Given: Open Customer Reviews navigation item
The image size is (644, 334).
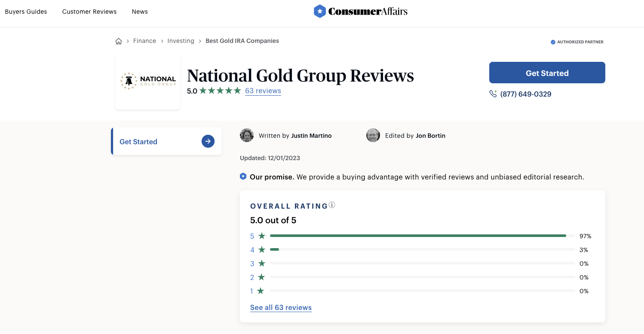Looking at the screenshot, I should click(x=89, y=12).
